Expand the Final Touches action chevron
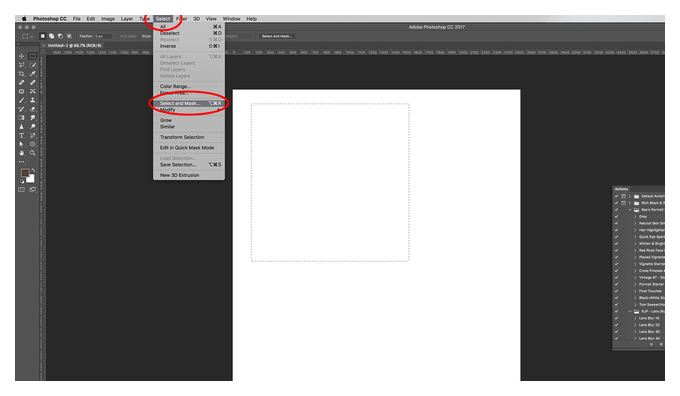 pos(635,291)
